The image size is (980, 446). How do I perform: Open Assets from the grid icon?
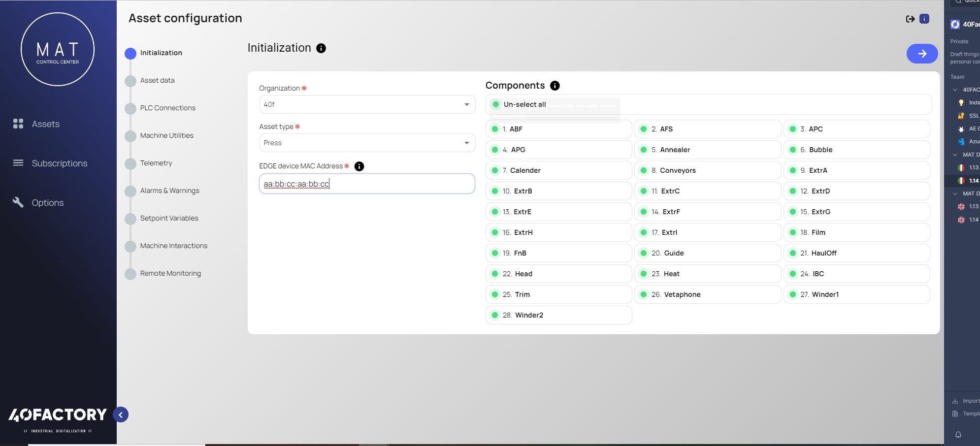point(18,124)
